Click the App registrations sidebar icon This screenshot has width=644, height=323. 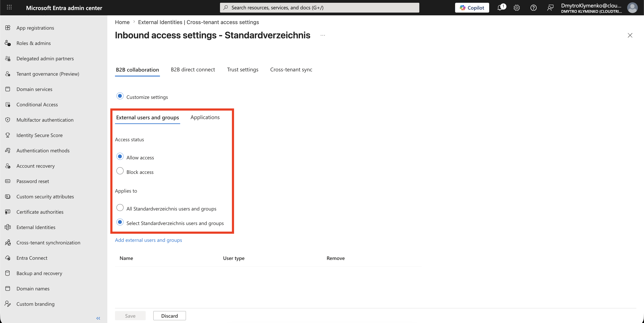click(8, 27)
